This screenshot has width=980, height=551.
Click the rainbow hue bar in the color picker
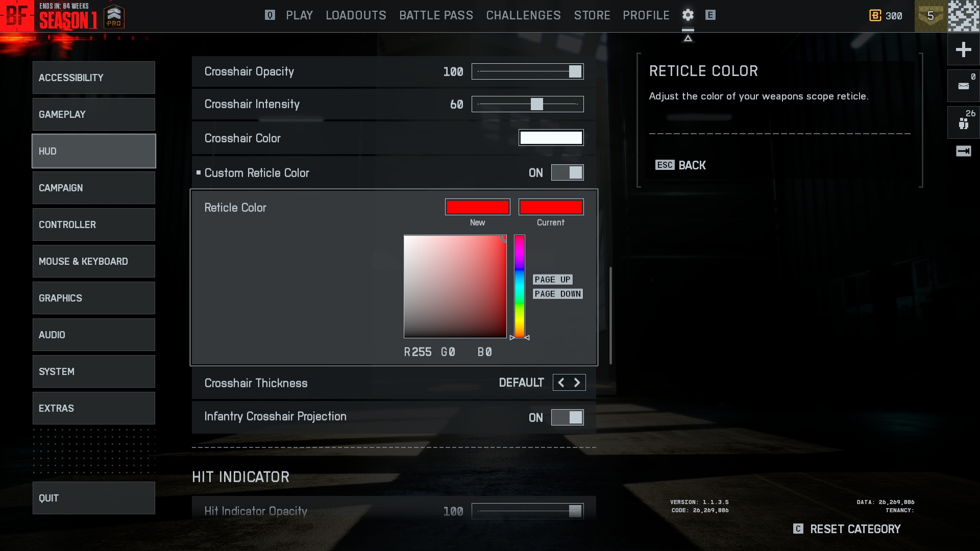click(x=519, y=286)
